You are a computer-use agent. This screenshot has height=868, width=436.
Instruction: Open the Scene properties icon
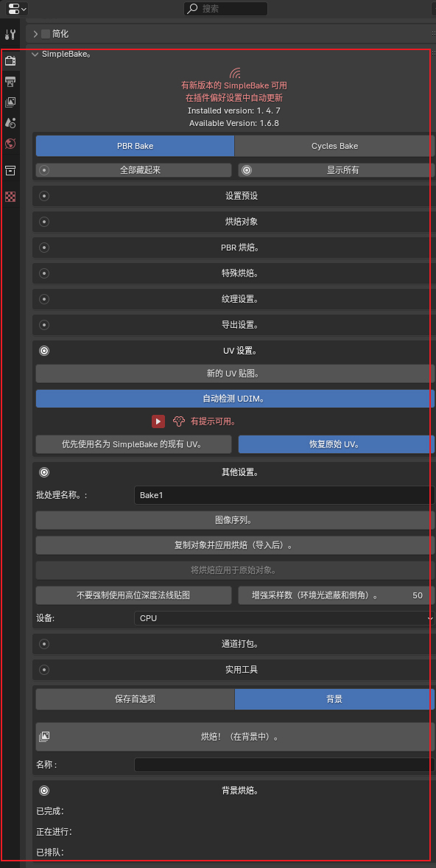[x=10, y=123]
